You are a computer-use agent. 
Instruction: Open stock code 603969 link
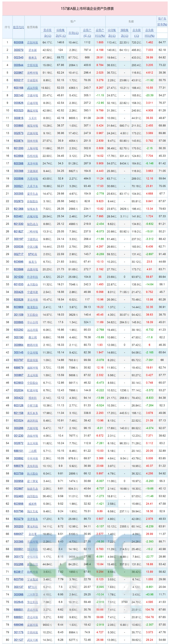pos(18,307)
